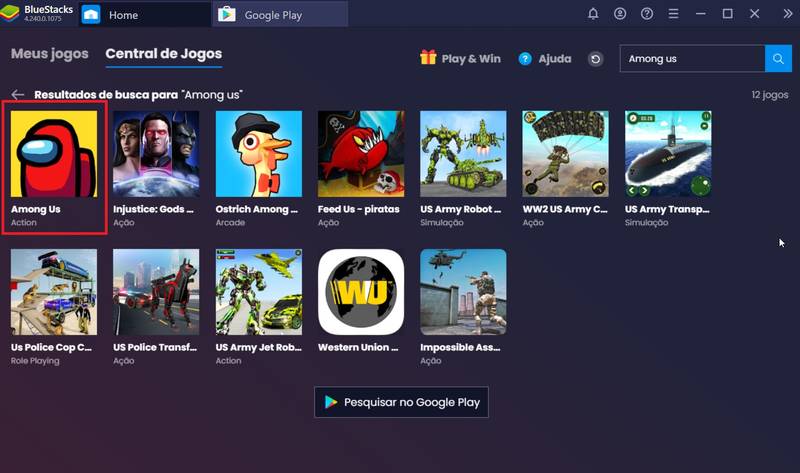This screenshot has width=800, height=473.
Task: Switch to the Meus jogos tab
Action: coord(49,54)
